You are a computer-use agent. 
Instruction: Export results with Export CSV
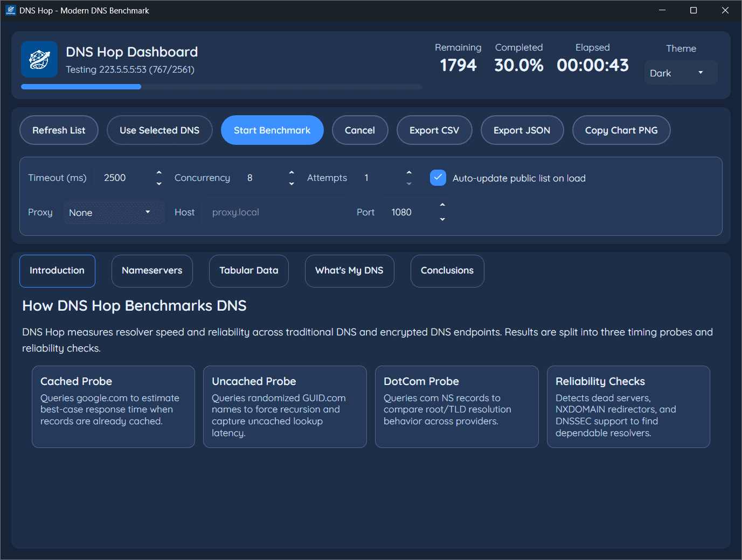[x=434, y=130]
